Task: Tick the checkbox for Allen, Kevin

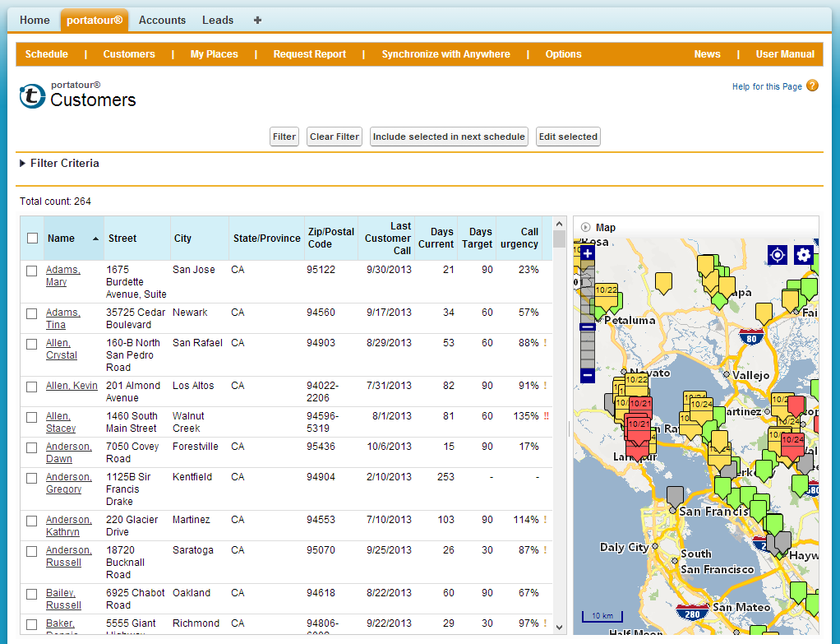Action: 32,387
